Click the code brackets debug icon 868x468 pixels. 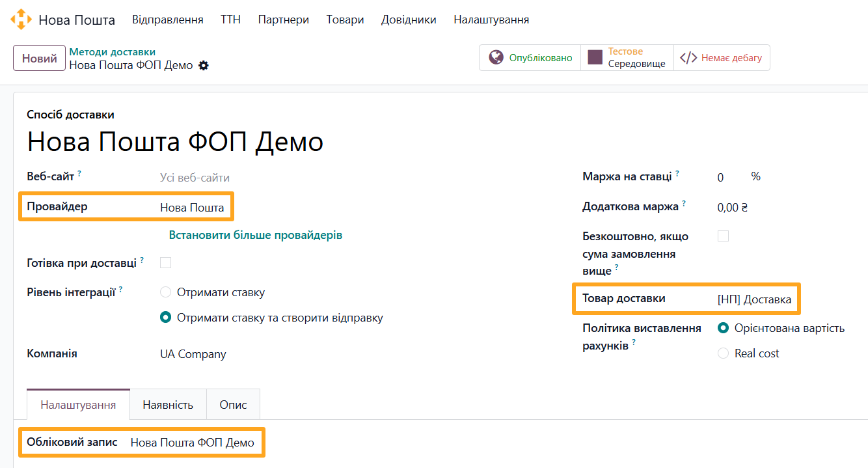tap(688, 57)
